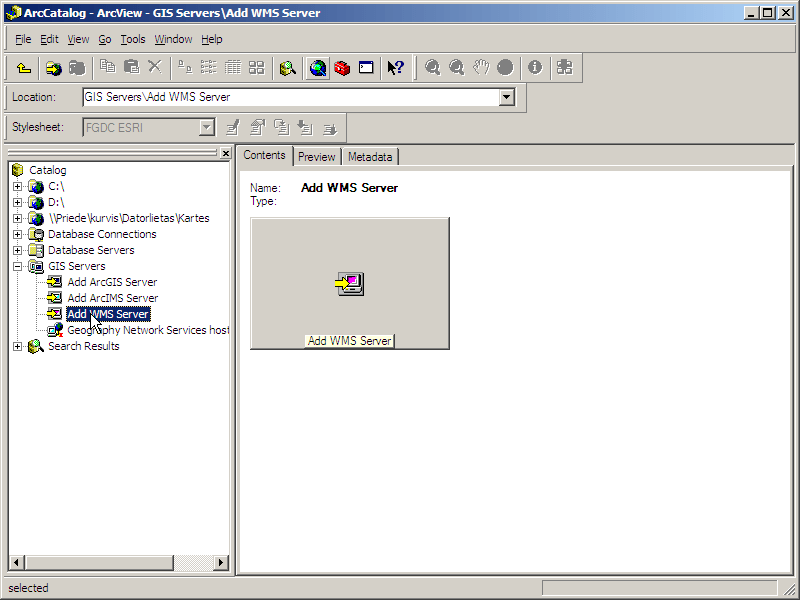Switch to Large Icons view
The width and height of the screenshot is (800, 600).
[185, 67]
